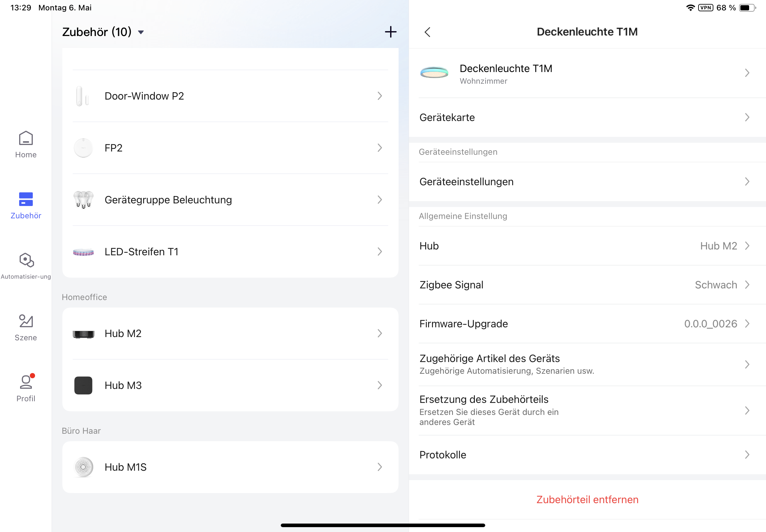Open Hub setting showing Hub M2
The height and width of the screenshot is (532, 766).
pos(587,246)
